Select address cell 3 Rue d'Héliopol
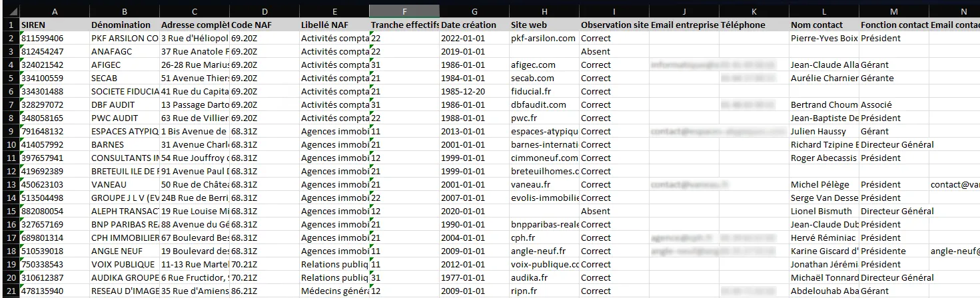 point(195,38)
